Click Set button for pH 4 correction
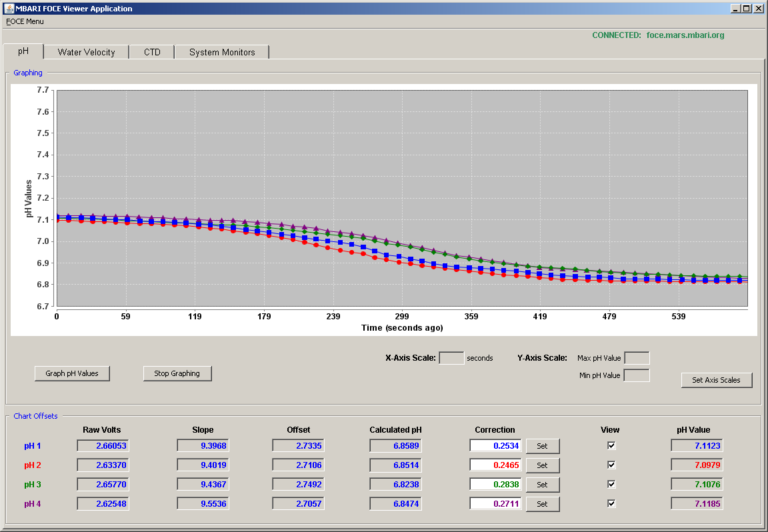 [543, 504]
